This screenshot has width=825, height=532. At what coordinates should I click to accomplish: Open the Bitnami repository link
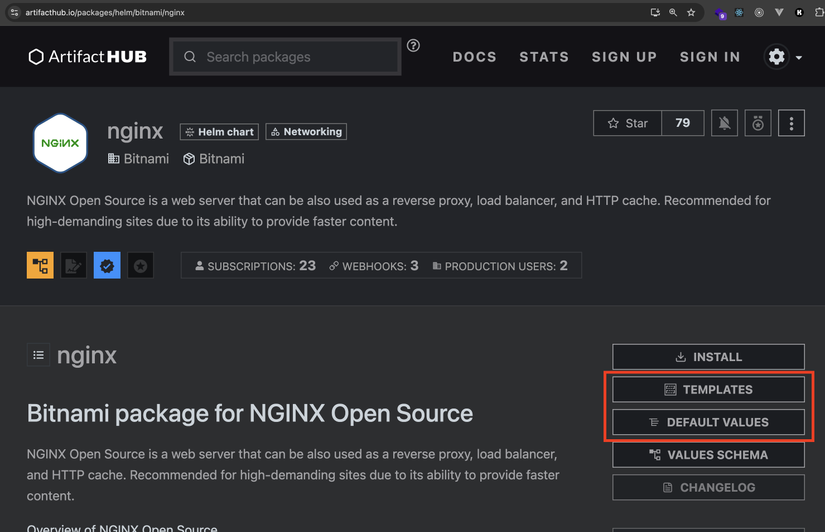point(214,159)
